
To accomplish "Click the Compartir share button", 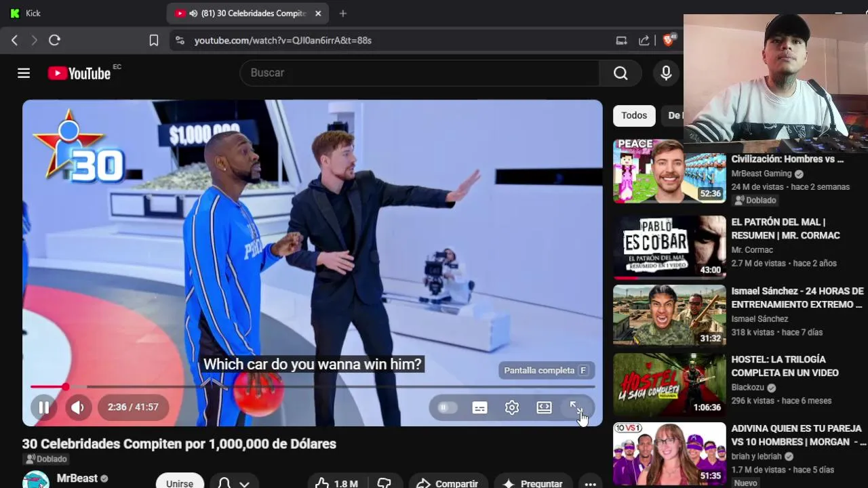I will pos(448,483).
